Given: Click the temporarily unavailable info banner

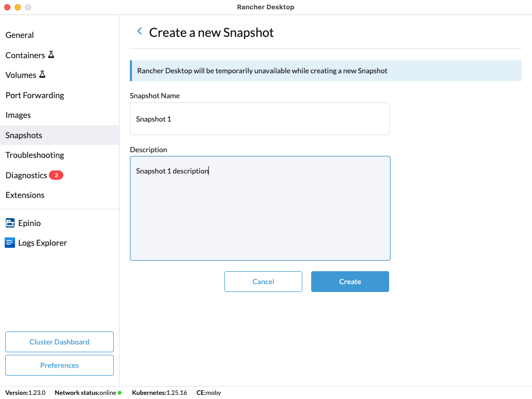Looking at the screenshot, I should (326, 71).
